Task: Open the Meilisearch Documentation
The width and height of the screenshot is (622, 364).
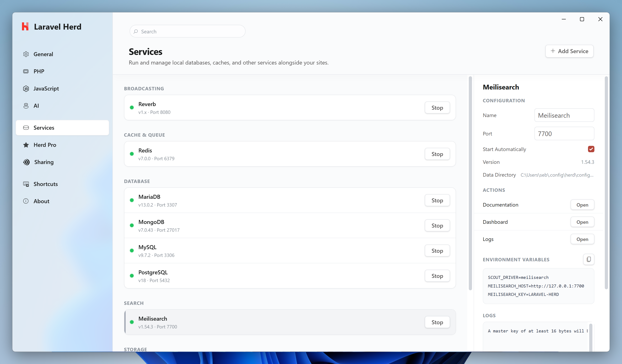Action: (582, 205)
